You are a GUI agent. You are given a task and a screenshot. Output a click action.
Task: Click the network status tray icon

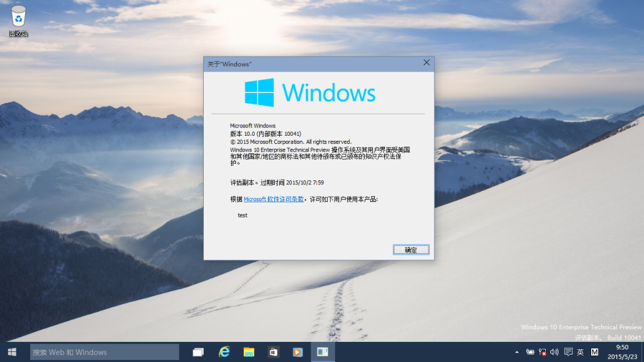pos(542,352)
